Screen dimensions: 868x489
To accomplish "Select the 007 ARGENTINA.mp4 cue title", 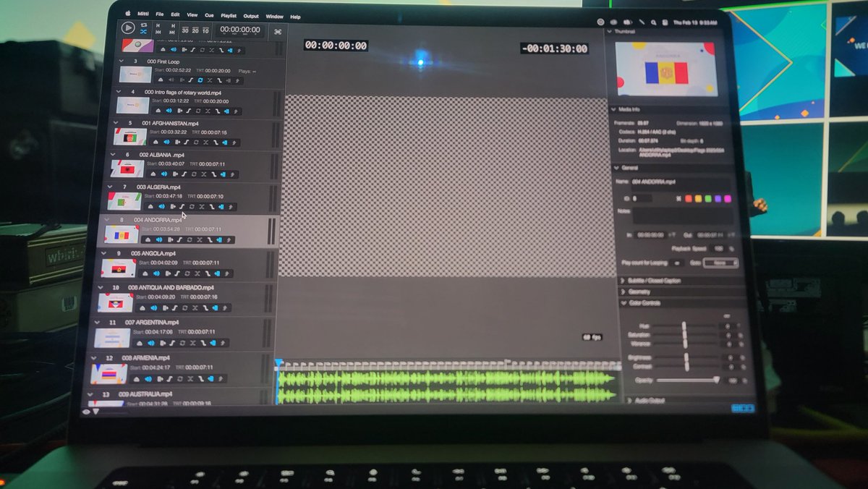I will (153, 323).
